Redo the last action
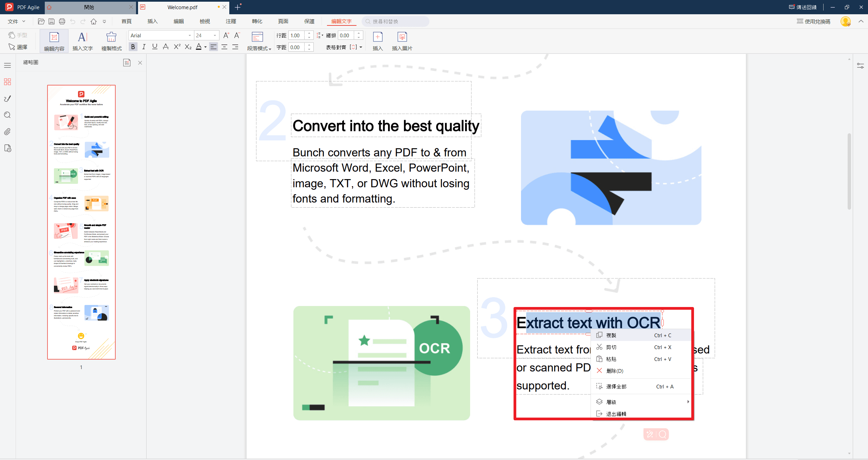Viewport: 868px width, 460px height. coord(83,21)
